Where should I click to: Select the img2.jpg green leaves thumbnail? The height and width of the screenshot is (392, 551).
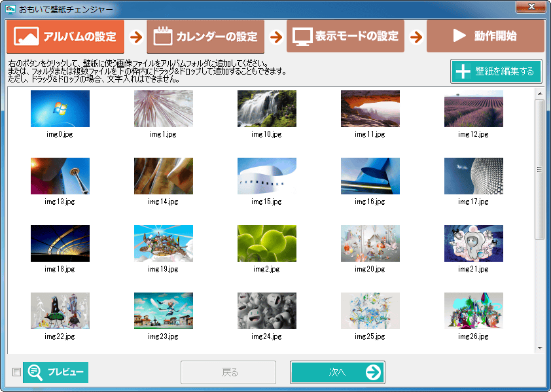click(x=267, y=243)
